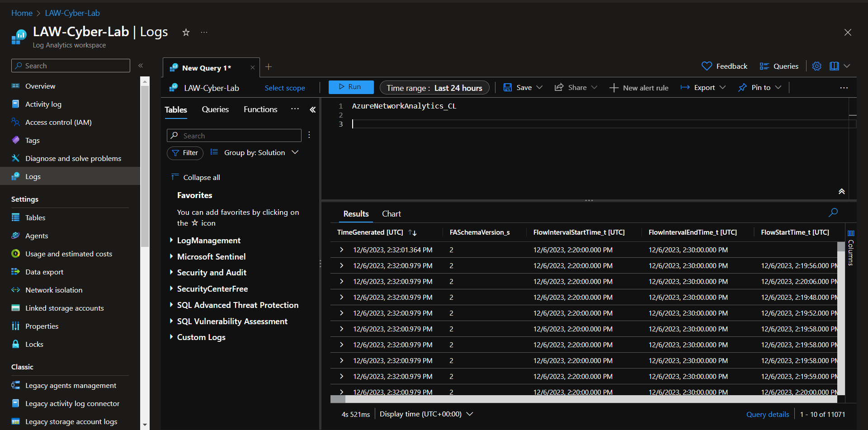Viewport: 868px width, 430px height.
Task: Expand SQL Vulnerability Assessment group
Action: point(171,321)
